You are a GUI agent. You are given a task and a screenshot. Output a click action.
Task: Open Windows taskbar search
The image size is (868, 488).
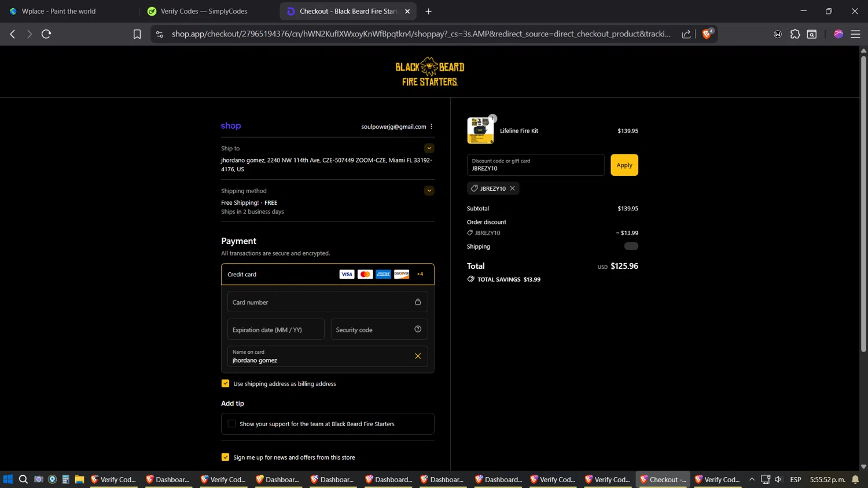point(23,479)
